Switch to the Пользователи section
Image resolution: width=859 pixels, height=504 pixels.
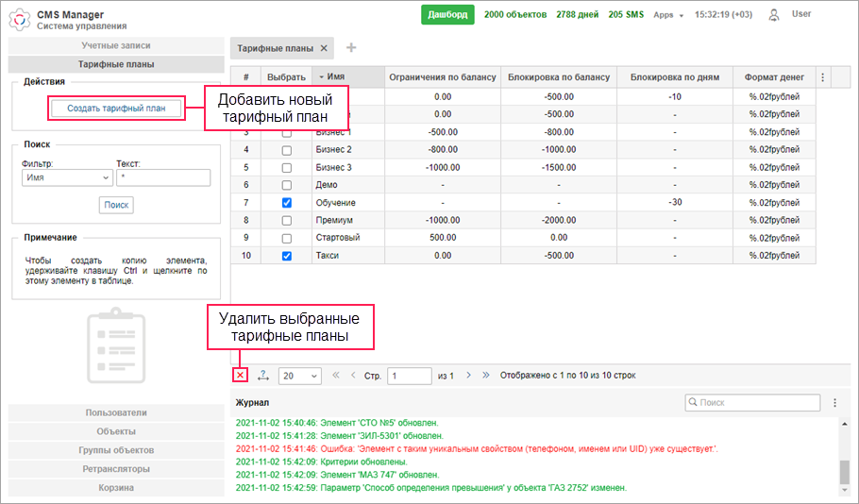pyautogui.click(x=116, y=412)
